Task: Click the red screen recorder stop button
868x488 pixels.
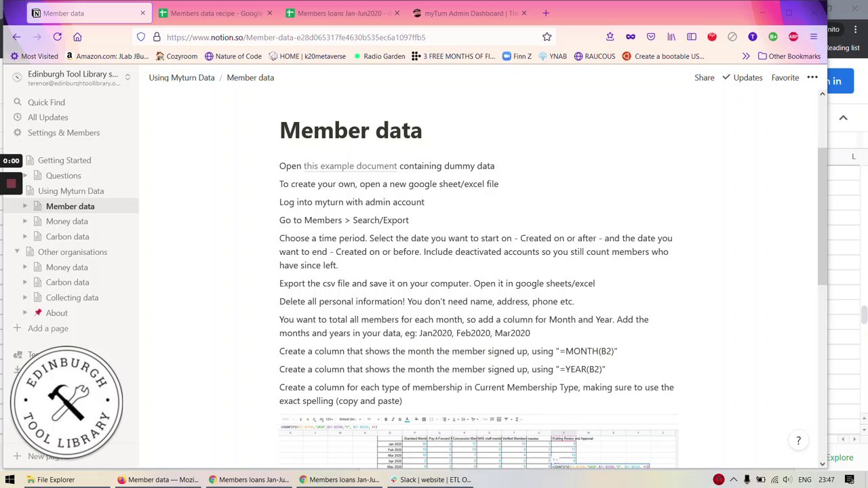Action: (11, 183)
